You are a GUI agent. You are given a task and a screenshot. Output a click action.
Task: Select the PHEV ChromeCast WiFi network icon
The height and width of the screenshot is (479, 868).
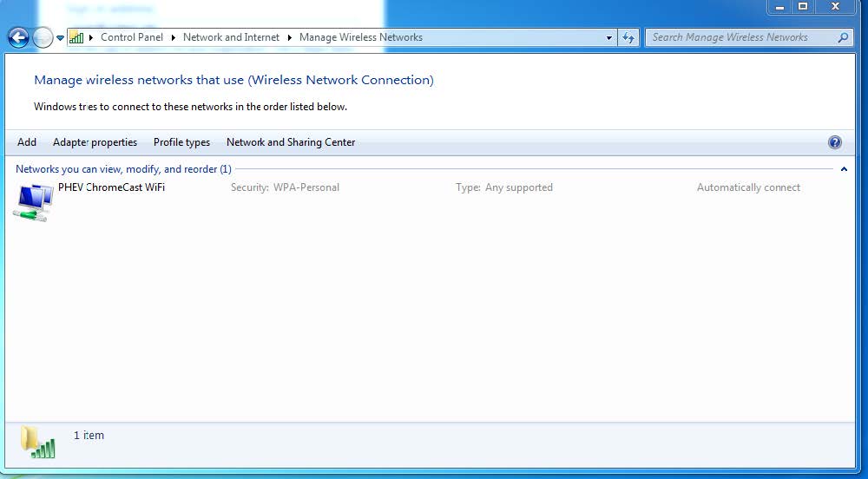coord(33,202)
